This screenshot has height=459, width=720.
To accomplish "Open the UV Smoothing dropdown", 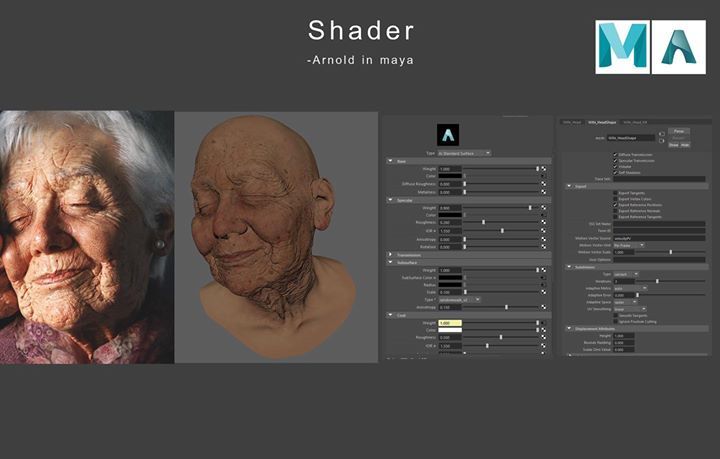I will point(630,309).
